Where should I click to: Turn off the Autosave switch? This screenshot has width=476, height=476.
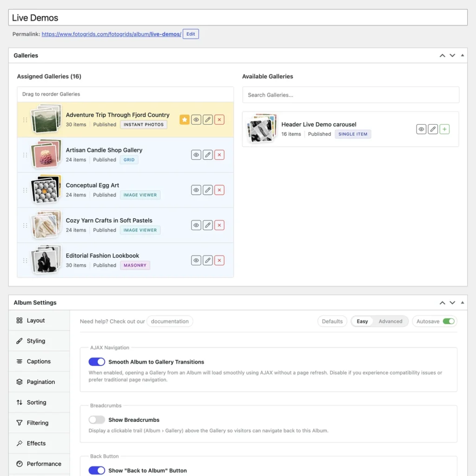pyautogui.click(x=449, y=321)
